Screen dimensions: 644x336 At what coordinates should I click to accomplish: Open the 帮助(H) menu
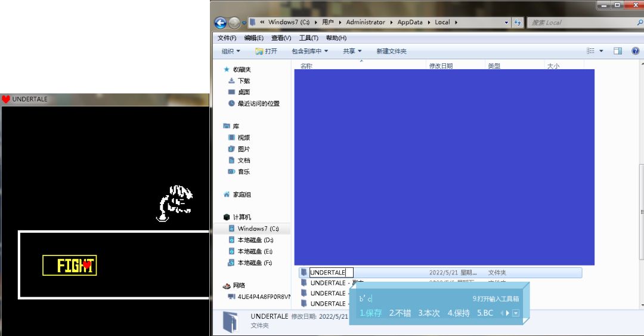click(x=336, y=38)
